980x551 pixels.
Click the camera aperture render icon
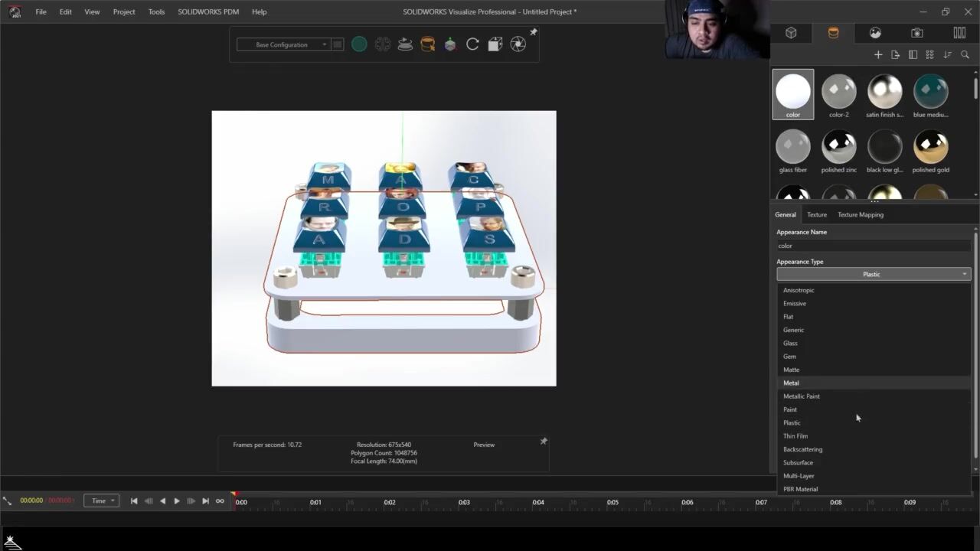(x=518, y=44)
